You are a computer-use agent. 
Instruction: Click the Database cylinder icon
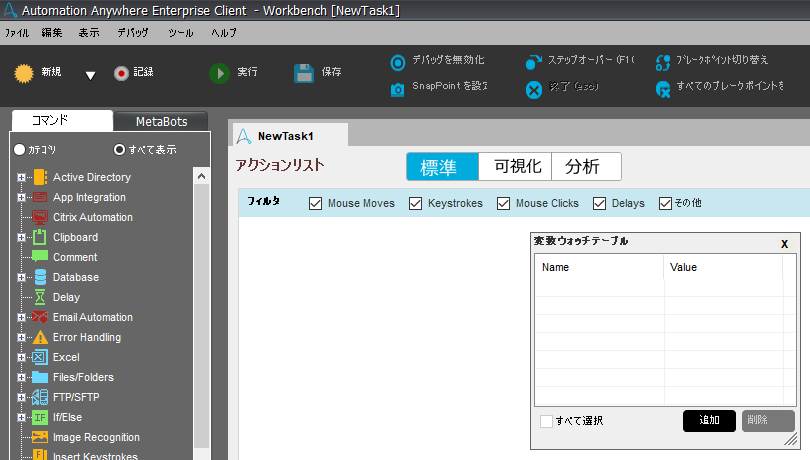click(x=40, y=278)
